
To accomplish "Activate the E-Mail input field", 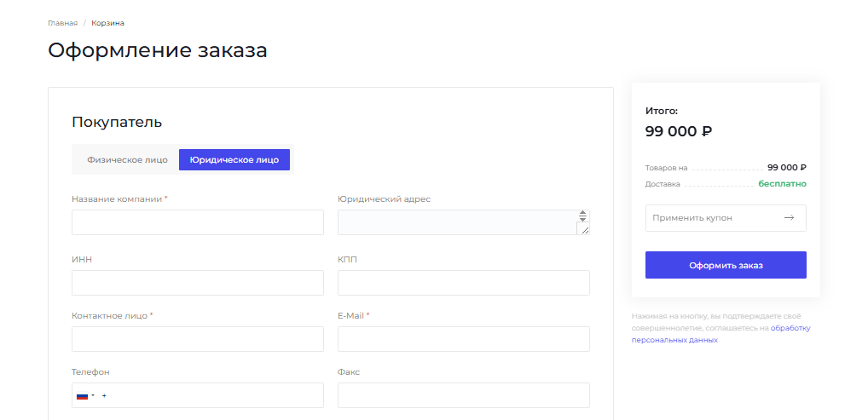I will (x=463, y=339).
